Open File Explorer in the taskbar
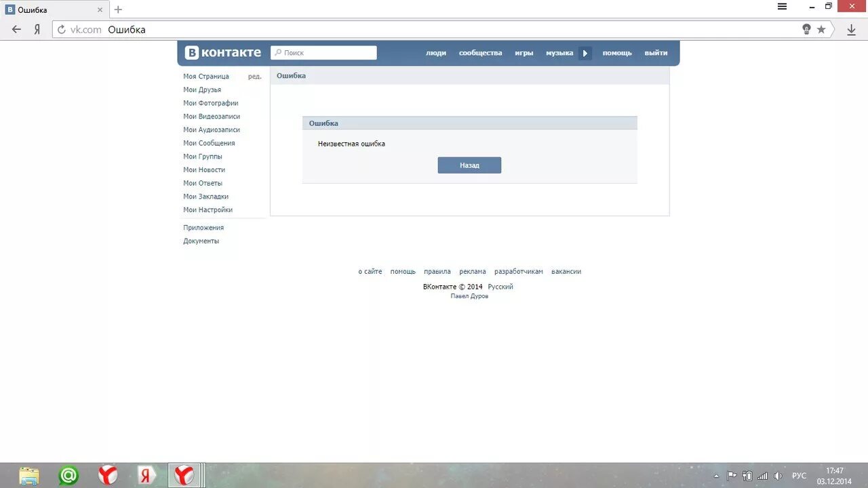This screenshot has width=868, height=488. coord(29,475)
